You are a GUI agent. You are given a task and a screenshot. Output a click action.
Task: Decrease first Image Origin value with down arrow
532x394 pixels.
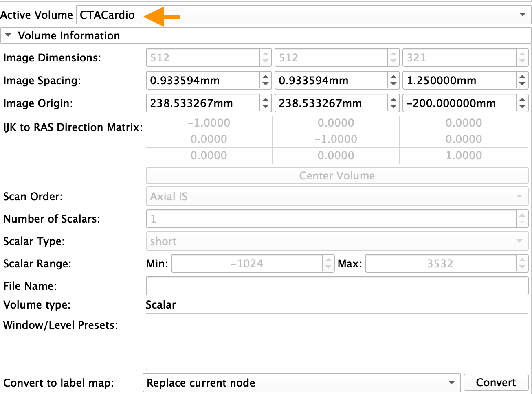266,107
